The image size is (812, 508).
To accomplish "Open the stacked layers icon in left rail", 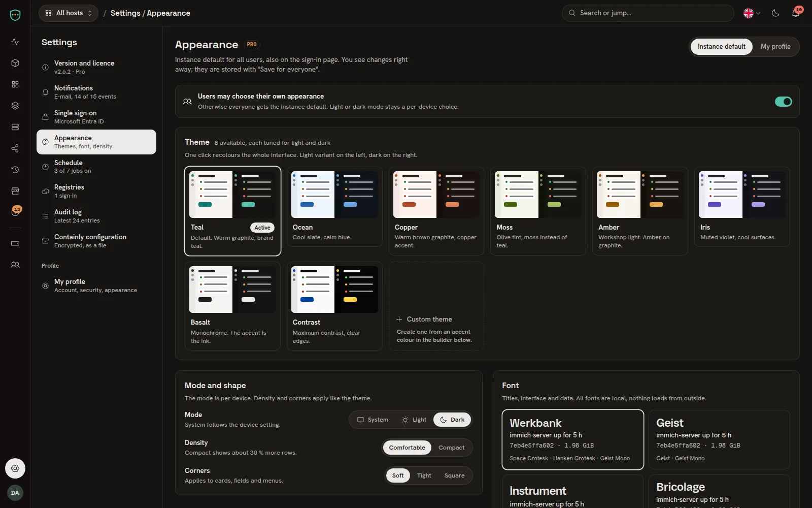I will 15,106.
